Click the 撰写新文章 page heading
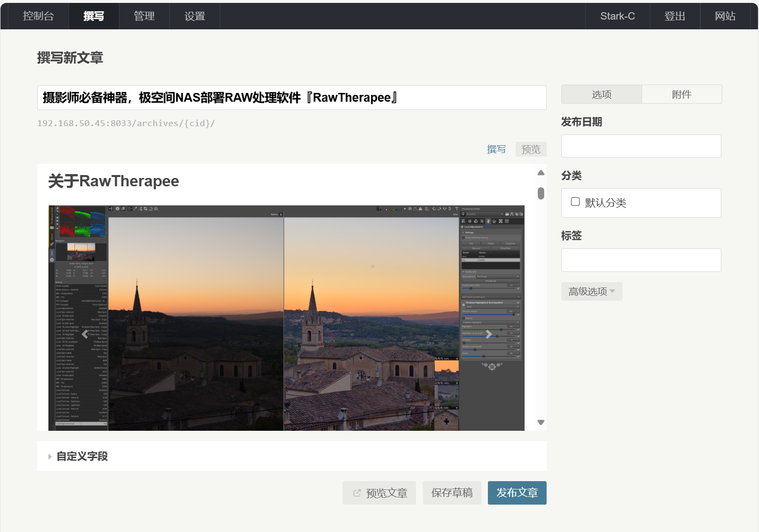 (70, 58)
